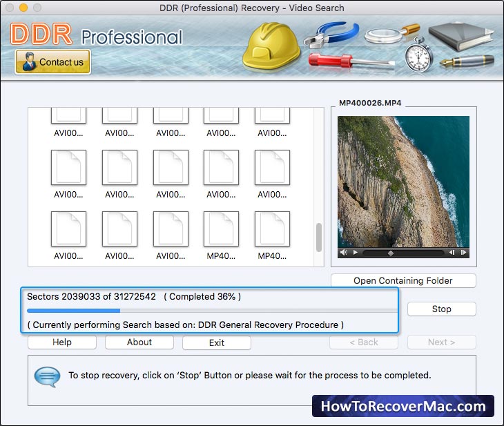
Task: Select fourth AVI00... file in middle row
Action: point(221,168)
